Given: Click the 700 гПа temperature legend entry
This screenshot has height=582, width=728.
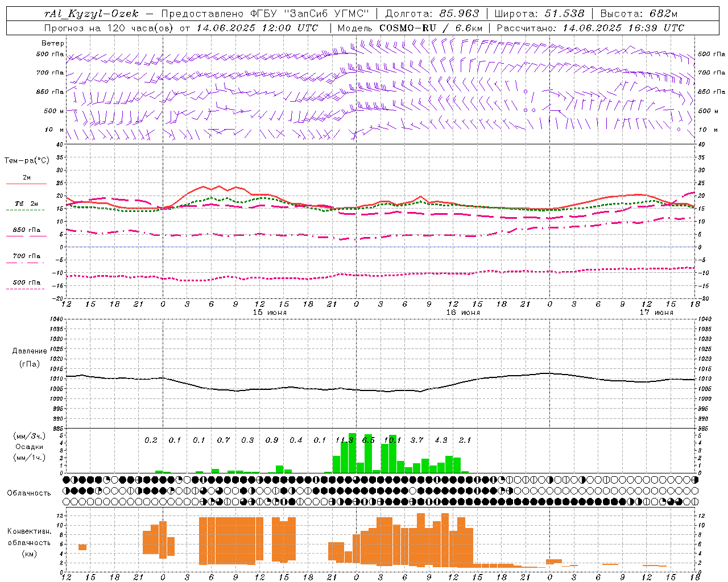Looking at the screenshot, I should (x=27, y=256).
